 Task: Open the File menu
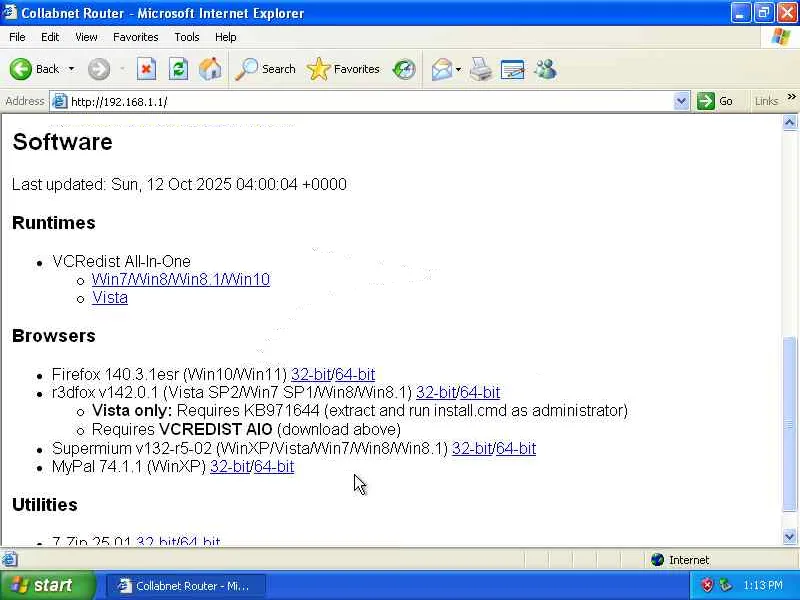pyautogui.click(x=17, y=37)
